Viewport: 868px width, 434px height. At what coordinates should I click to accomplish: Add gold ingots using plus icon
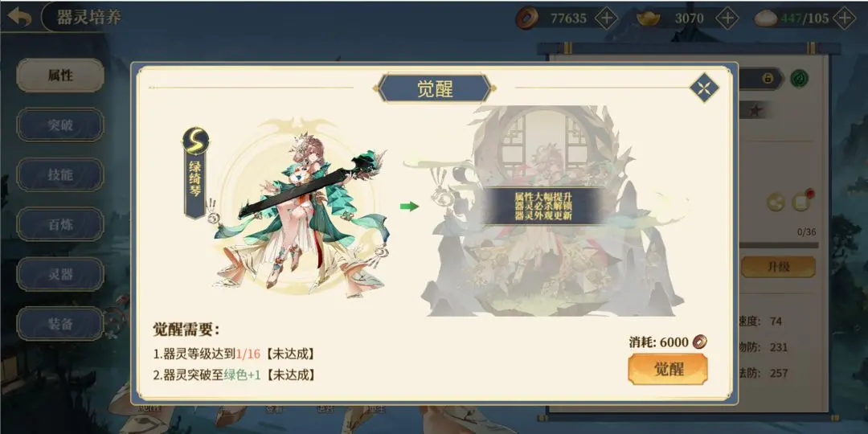[x=727, y=18]
